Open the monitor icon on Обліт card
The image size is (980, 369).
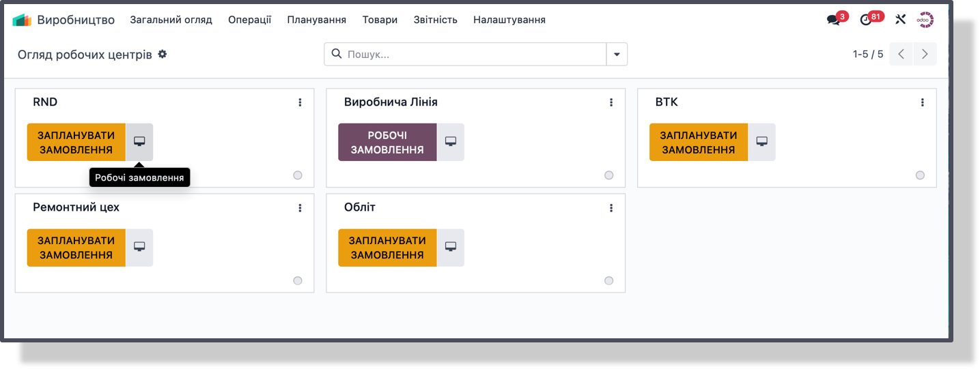(x=451, y=248)
